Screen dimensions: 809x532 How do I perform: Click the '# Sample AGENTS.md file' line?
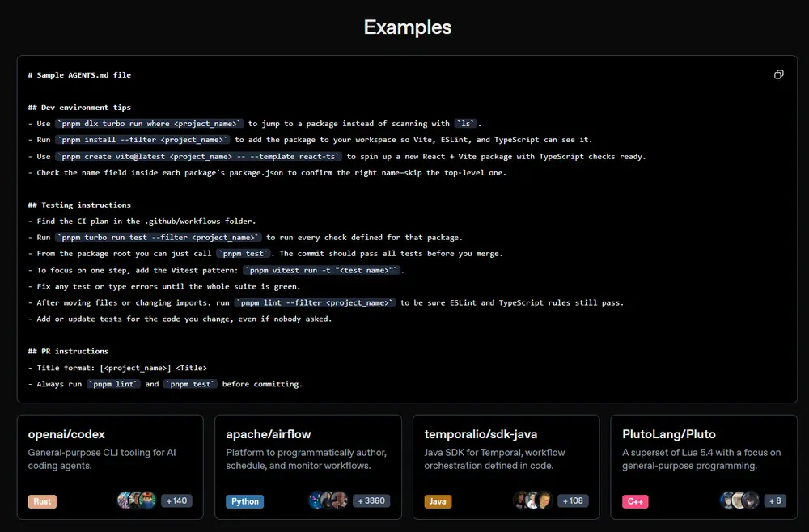[79, 75]
